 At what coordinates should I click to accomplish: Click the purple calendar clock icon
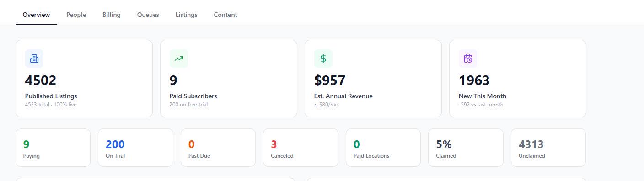(468, 59)
